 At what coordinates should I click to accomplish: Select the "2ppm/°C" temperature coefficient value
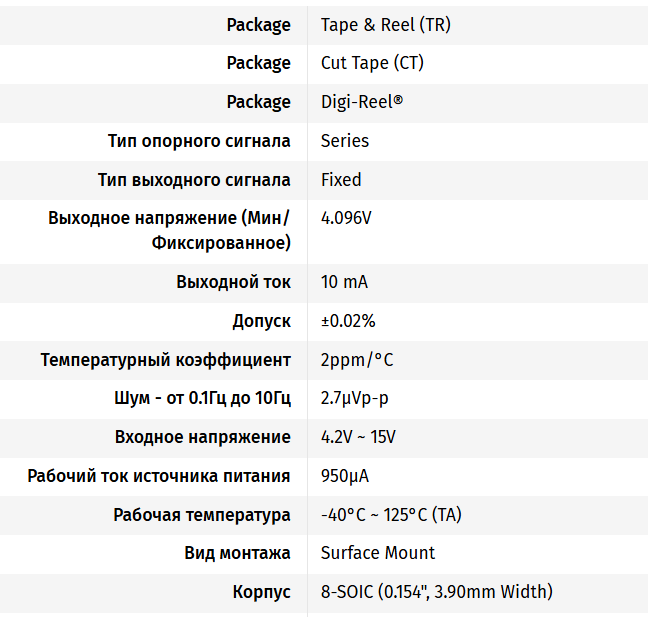(x=357, y=360)
